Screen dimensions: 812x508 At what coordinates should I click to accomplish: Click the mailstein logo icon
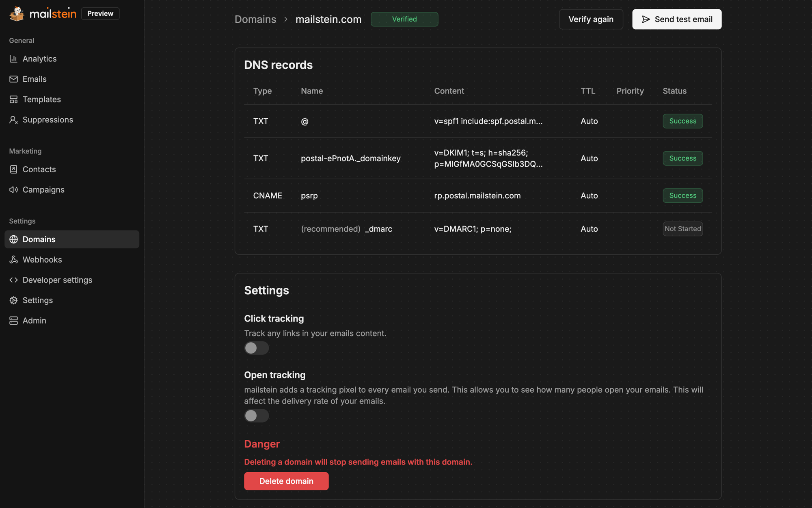pyautogui.click(x=17, y=13)
